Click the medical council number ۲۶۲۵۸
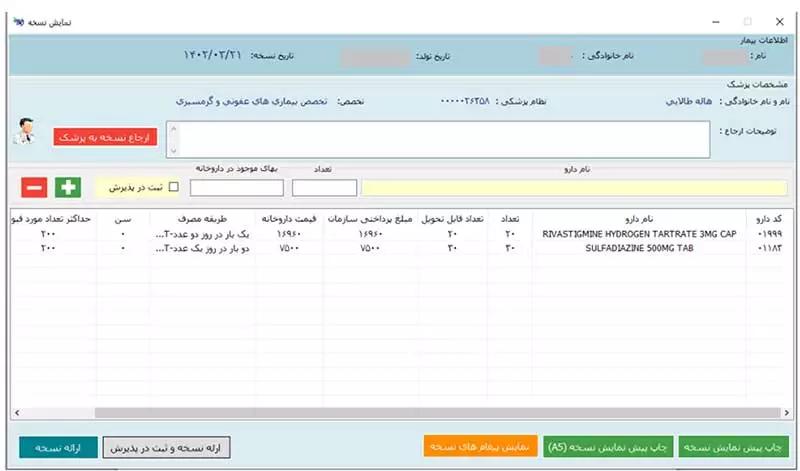 click(465, 101)
